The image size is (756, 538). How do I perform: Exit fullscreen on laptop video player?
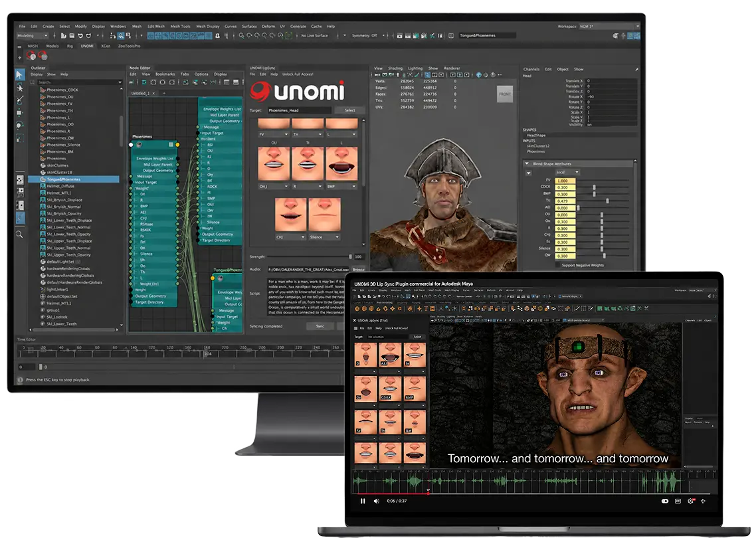703,501
